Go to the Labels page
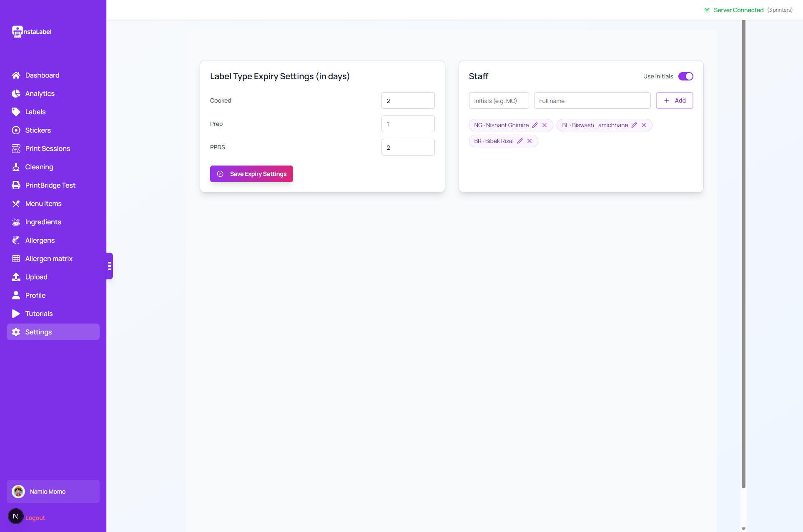Viewport: 803px width, 532px height. point(53,112)
